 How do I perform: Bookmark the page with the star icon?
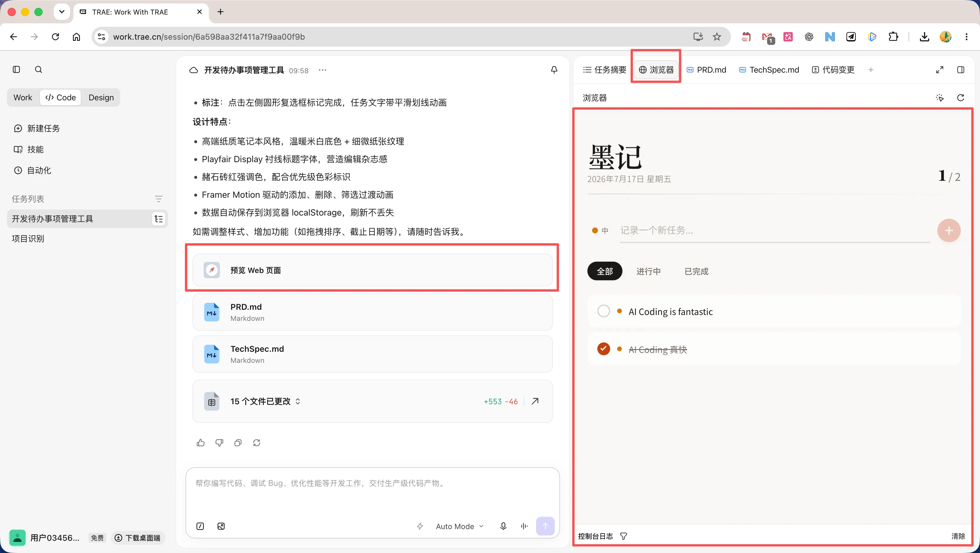717,37
